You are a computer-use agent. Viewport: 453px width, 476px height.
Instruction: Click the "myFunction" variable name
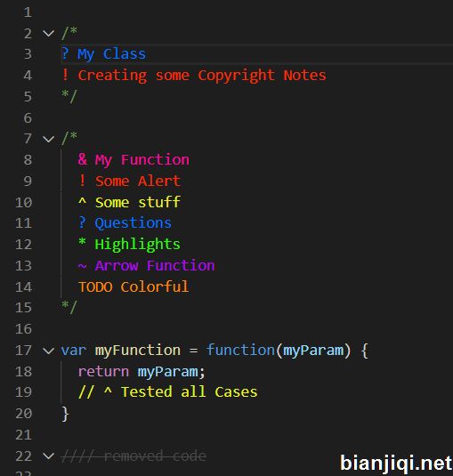(x=138, y=351)
